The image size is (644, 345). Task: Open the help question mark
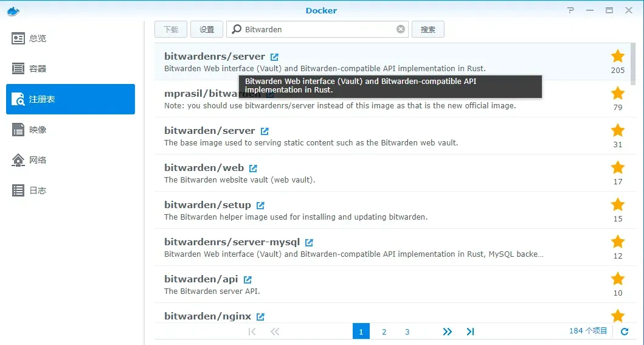tap(570, 10)
